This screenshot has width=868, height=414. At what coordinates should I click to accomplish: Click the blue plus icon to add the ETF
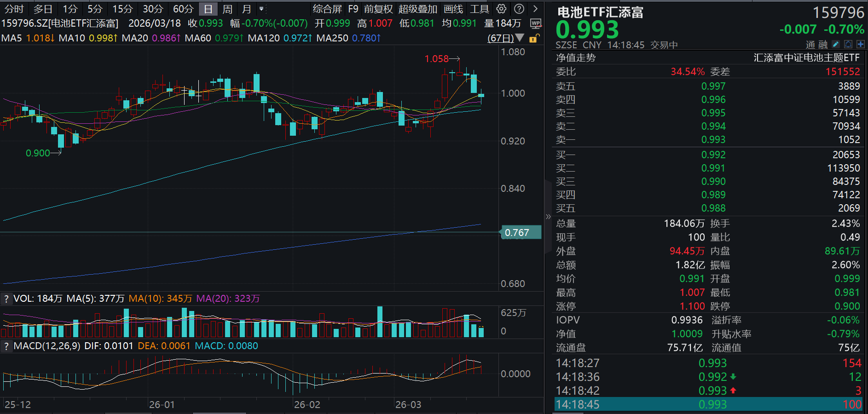tap(860, 45)
